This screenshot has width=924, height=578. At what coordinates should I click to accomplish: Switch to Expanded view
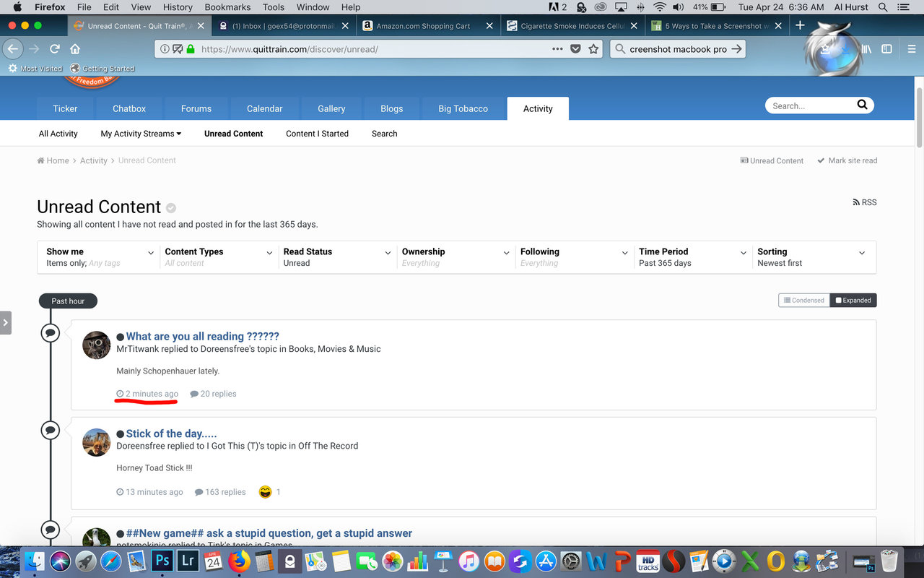pyautogui.click(x=853, y=301)
